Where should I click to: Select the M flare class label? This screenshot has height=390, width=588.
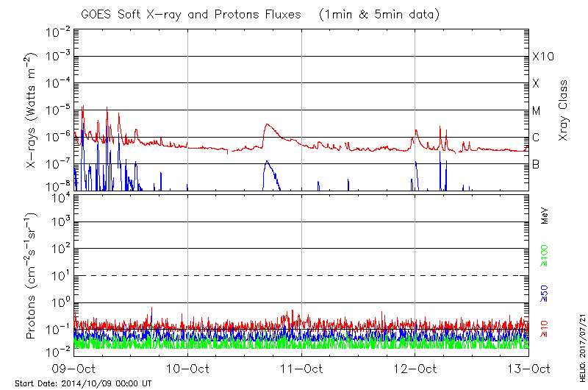(x=536, y=110)
